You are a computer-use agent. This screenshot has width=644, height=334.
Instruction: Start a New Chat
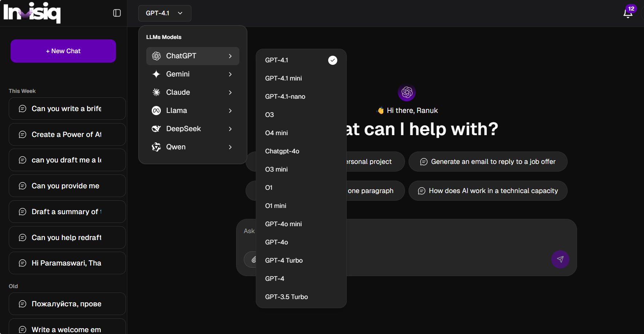click(x=63, y=51)
